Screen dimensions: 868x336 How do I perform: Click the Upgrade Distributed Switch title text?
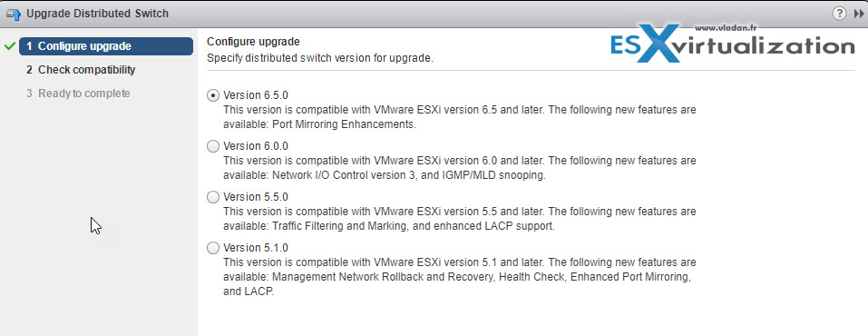tap(97, 14)
